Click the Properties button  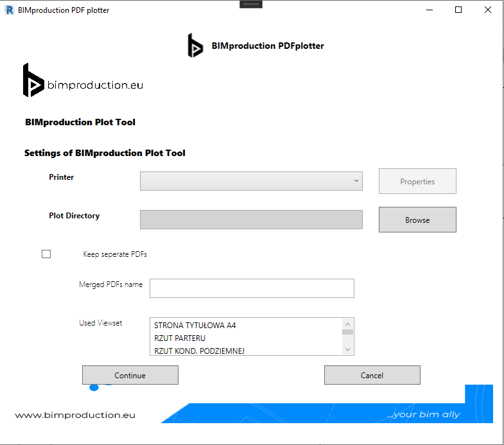417,181
